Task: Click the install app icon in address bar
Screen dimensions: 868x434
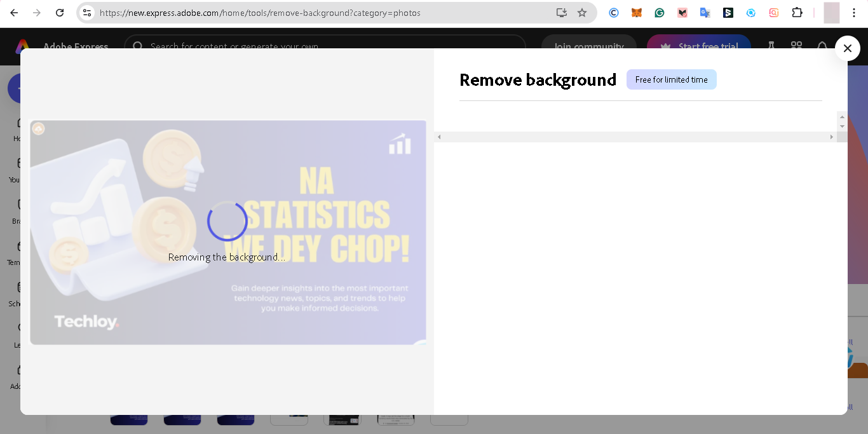Action: 561,13
